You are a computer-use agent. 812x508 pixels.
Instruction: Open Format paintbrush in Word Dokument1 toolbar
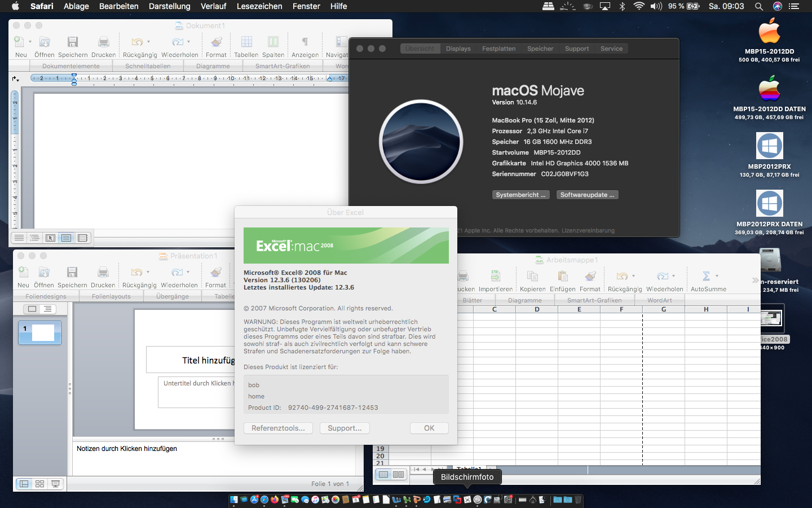click(x=217, y=42)
